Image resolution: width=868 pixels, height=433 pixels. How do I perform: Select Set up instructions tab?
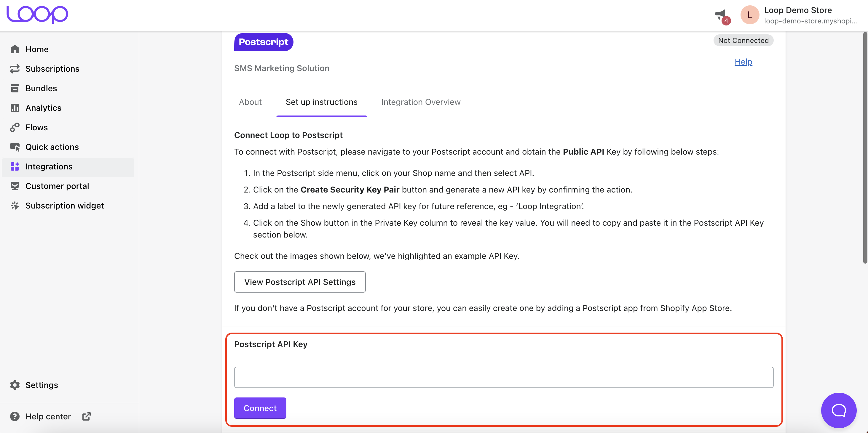coord(321,102)
